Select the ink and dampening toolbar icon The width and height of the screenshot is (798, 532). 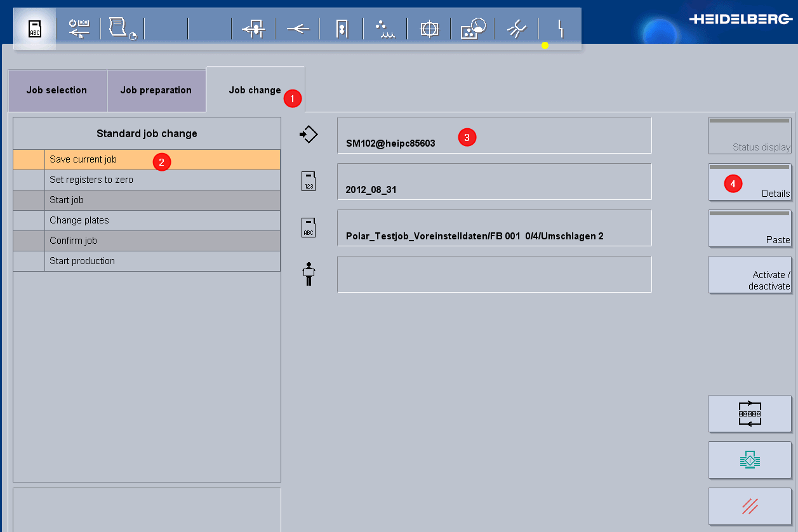(515, 28)
